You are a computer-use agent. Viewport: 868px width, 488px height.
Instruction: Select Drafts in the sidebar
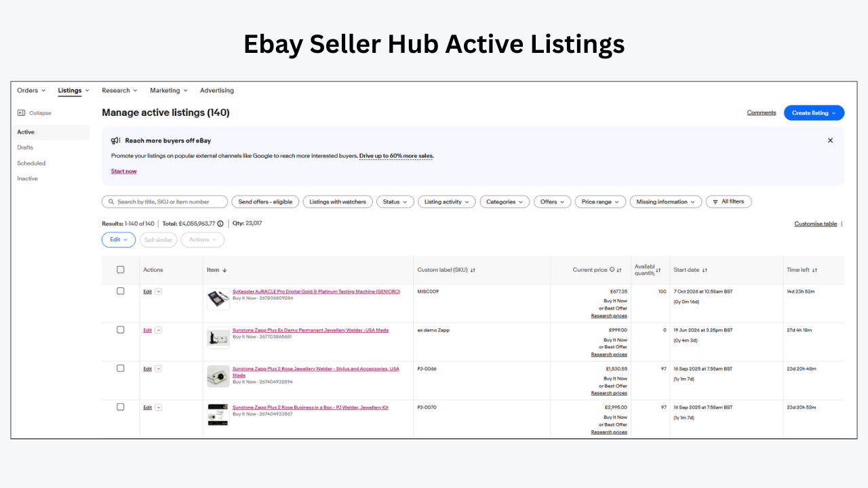[x=25, y=148]
